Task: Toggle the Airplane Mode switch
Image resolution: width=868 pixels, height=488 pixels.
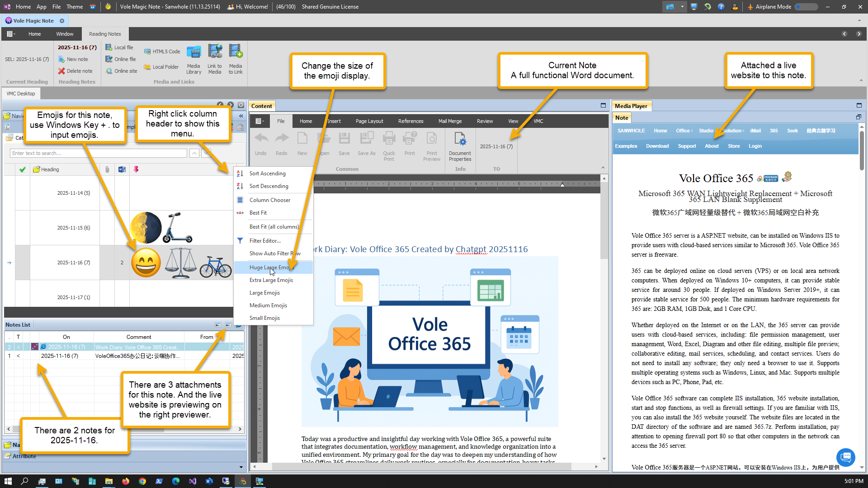Action: [806, 7]
